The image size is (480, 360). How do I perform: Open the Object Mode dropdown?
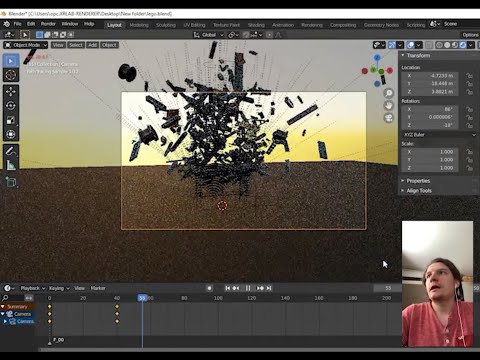26,45
